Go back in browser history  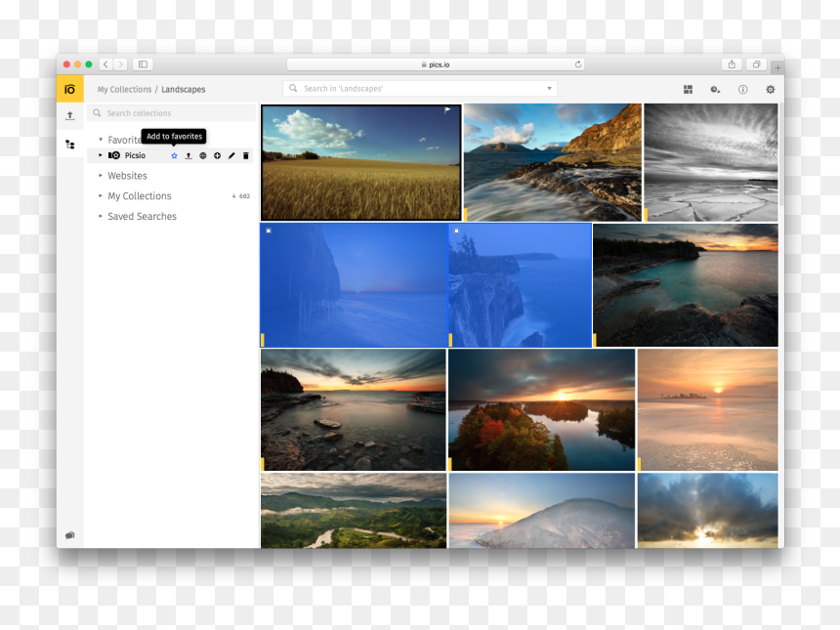coord(106,64)
